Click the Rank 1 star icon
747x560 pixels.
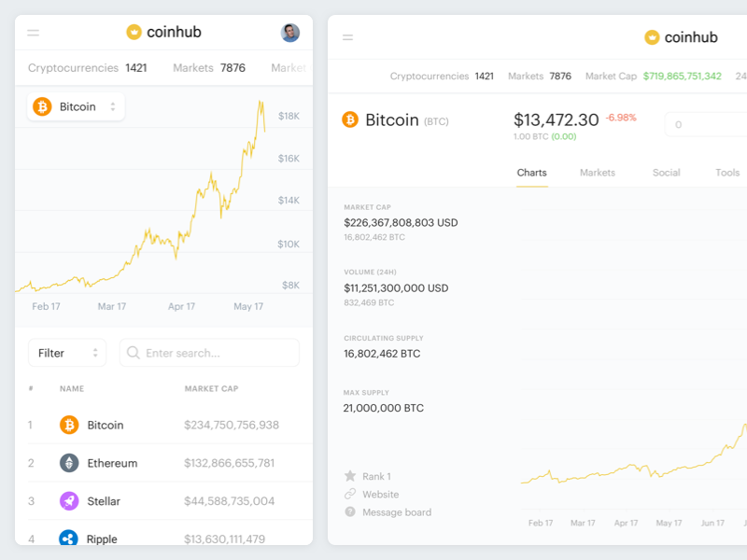(350, 476)
